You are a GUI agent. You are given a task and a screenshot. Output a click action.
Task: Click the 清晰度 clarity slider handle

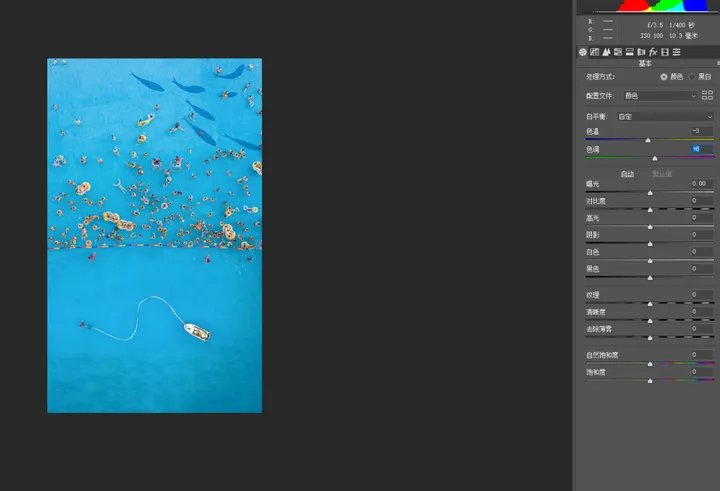[x=650, y=321]
